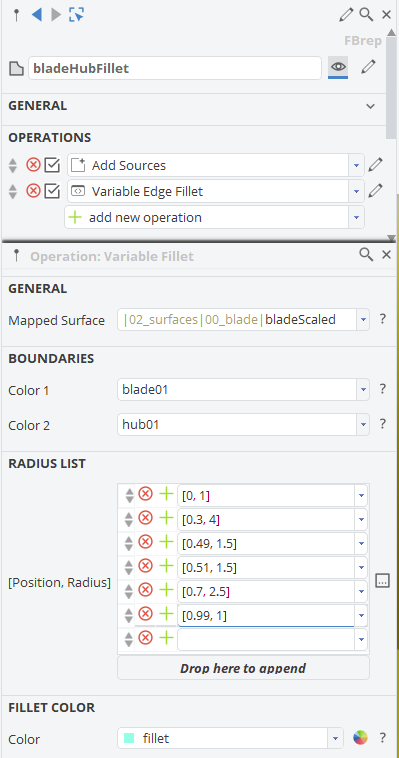399x758 pixels.
Task: Show help for Mapped Surface
Action: [x=383, y=319]
